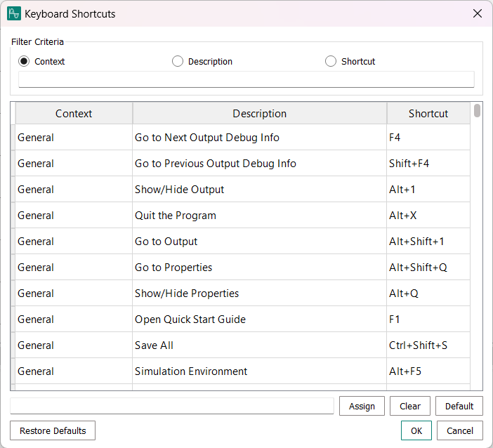Click the Alt+Q shortcut cell
This screenshot has height=448, width=493.
pyautogui.click(x=428, y=294)
